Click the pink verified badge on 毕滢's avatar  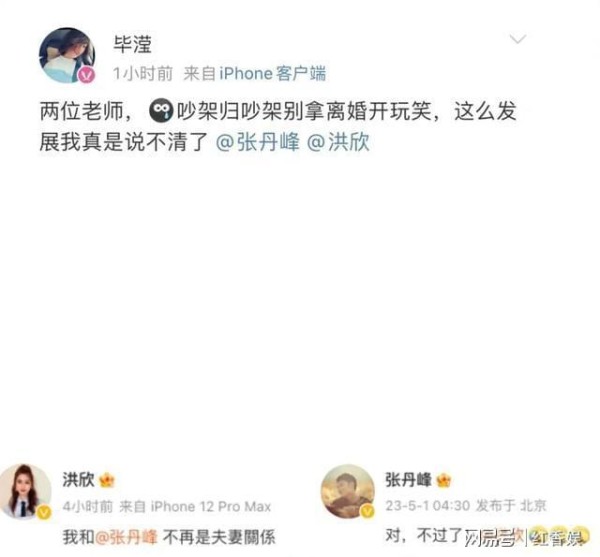[x=87, y=75]
